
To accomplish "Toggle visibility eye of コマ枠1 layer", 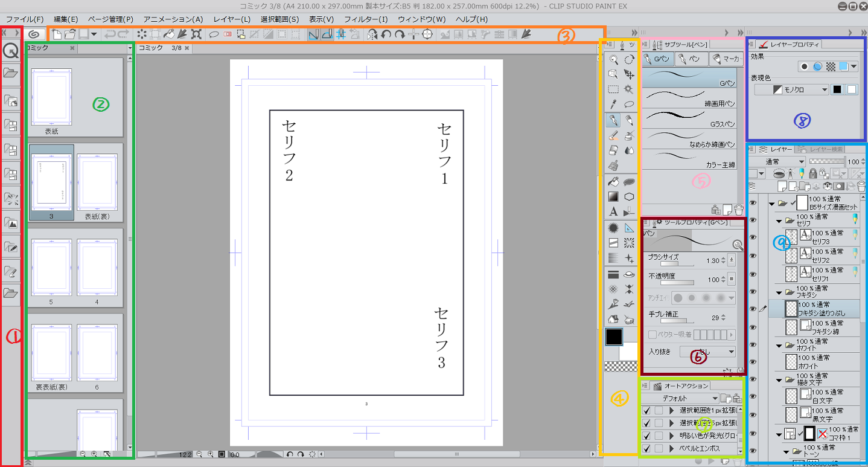I will coord(752,433).
